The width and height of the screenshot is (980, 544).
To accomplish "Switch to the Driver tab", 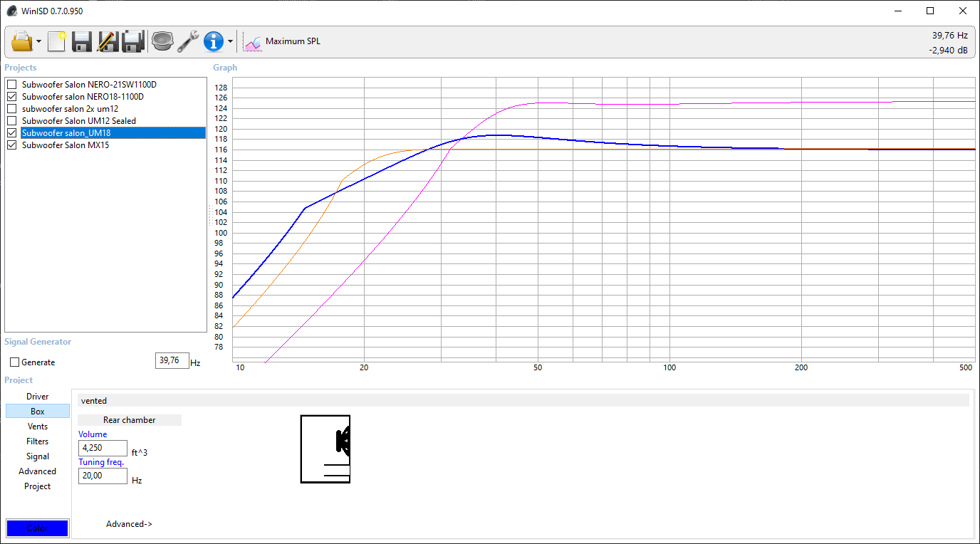I will [38, 397].
